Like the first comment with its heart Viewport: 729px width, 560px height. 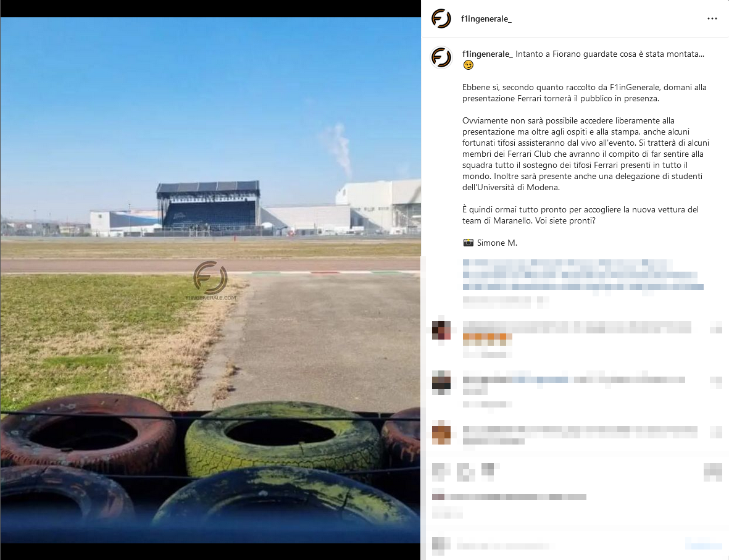tap(716, 328)
